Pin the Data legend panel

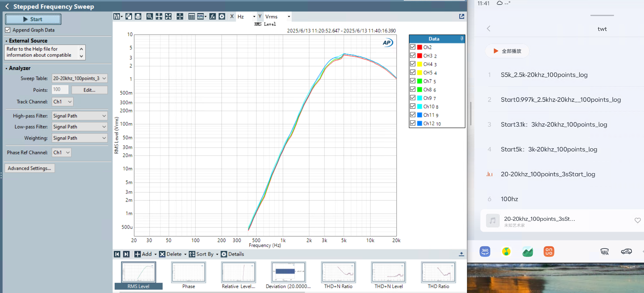coord(462,39)
